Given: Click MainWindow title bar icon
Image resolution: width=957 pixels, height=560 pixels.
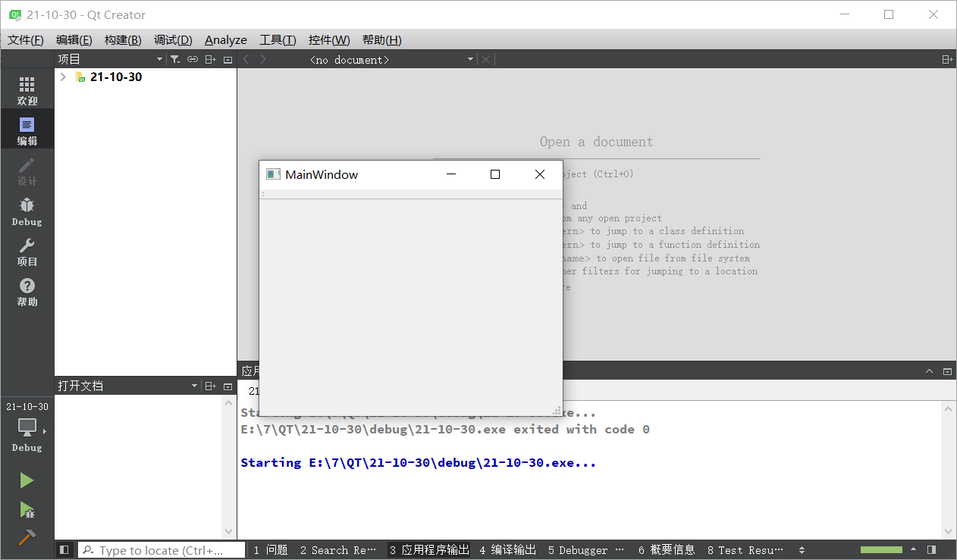Looking at the screenshot, I should [273, 174].
